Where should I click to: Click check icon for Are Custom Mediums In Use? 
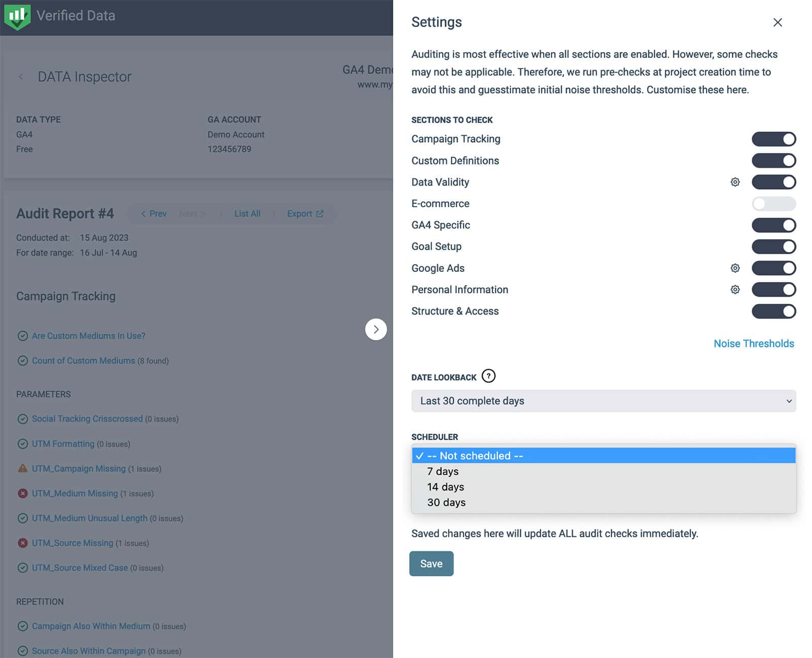tap(23, 336)
